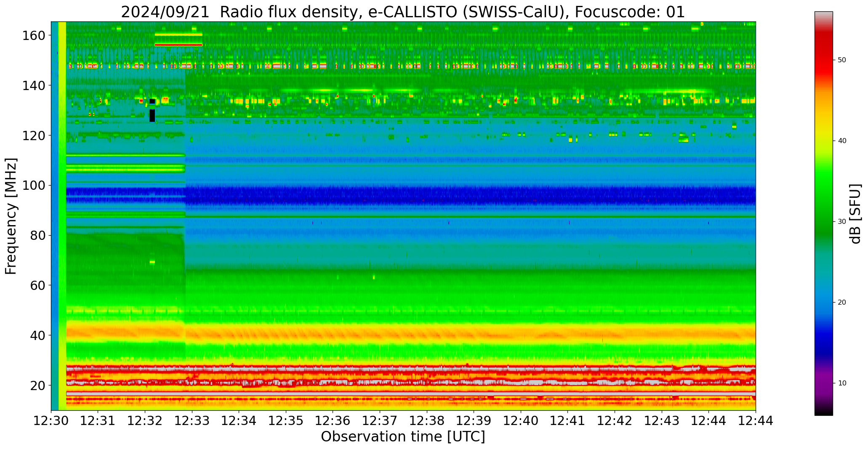Click the 'dB [SFU]' colorbar label
This screenshot has width=868, height=449.
[x=855, y=214]
